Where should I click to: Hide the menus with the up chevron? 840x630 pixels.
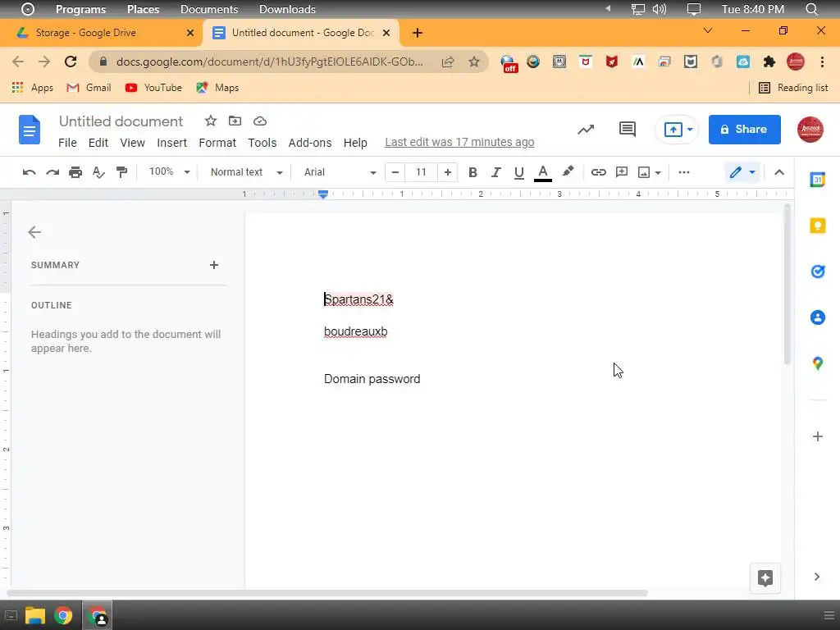779,172
